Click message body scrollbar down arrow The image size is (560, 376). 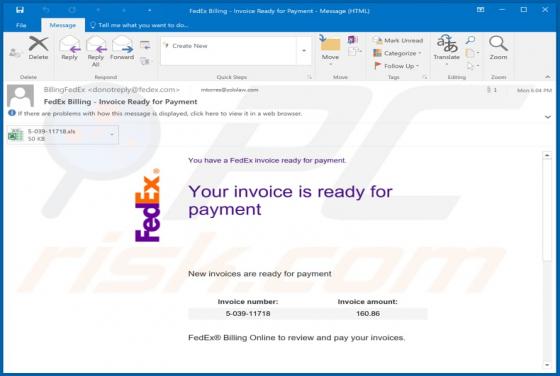coord(547,365)
